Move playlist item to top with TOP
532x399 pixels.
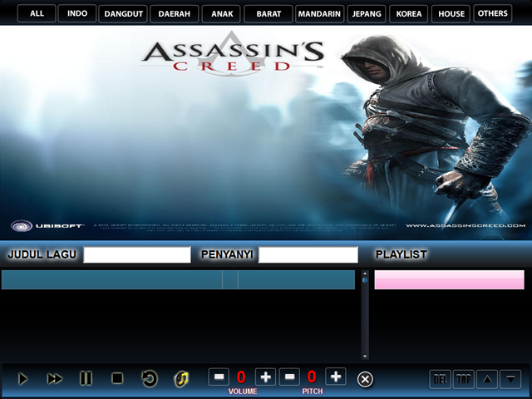click(464, 379)
